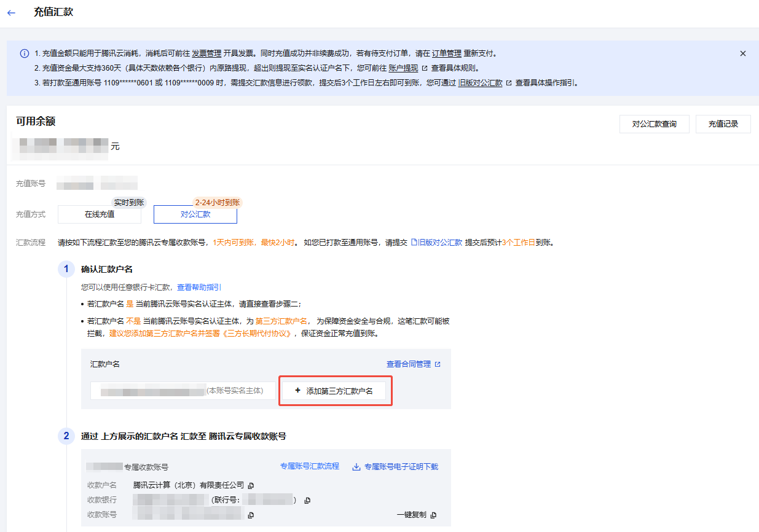Select the 在线充值 payment method
This screenshot has height=532, width=759.
(100, 214)
